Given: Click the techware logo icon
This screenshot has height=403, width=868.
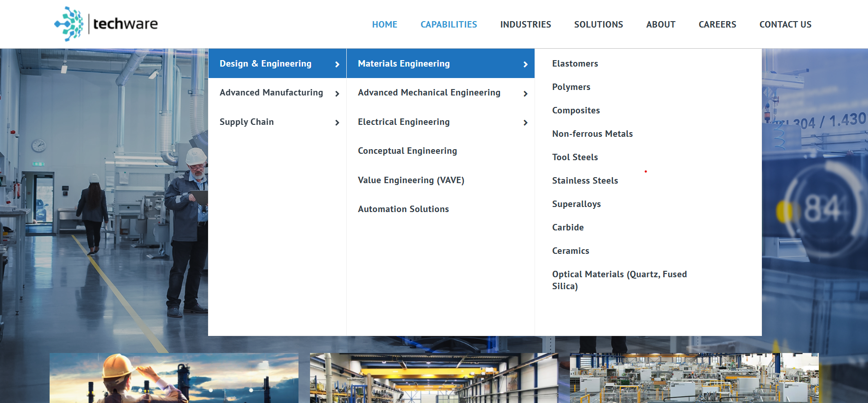Looking at the screenshot, I should point(69,24).
